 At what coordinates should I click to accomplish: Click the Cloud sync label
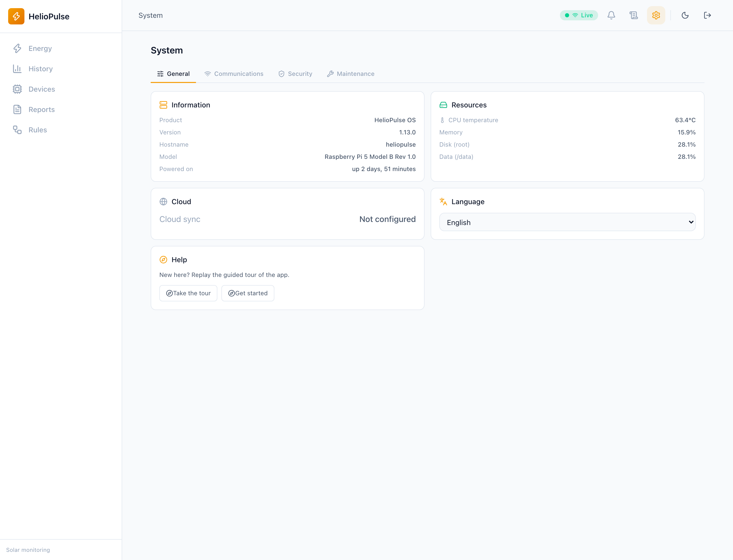180,219
